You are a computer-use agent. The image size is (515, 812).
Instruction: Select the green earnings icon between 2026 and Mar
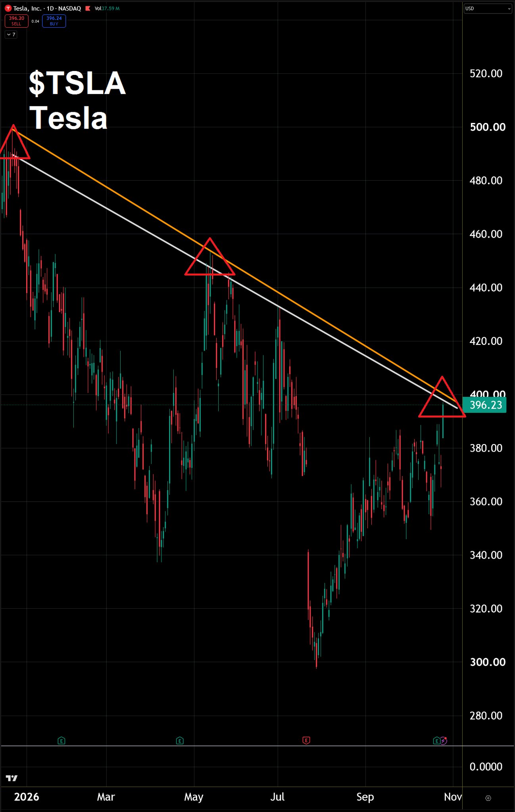[61, 740]
